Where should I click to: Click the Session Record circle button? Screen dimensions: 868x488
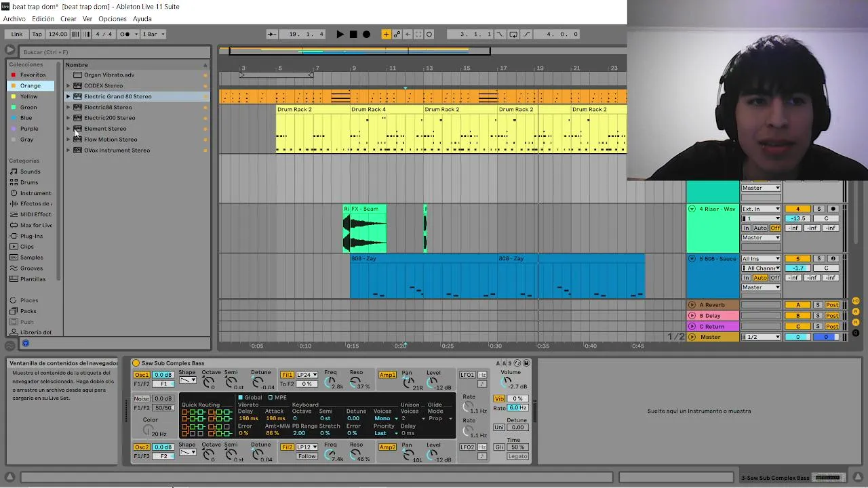(x=429, y=34)
